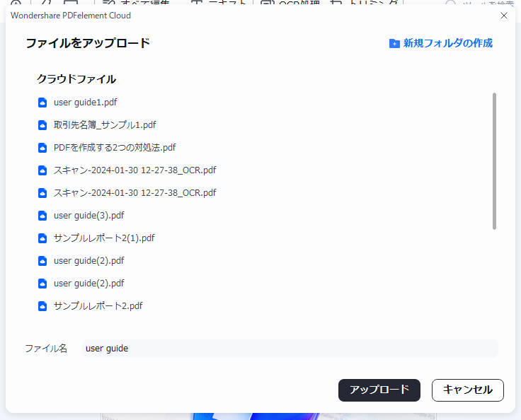Focus the ファイル名 input field
The width and height of the screenshot is (521, 420).
point(290,349)
